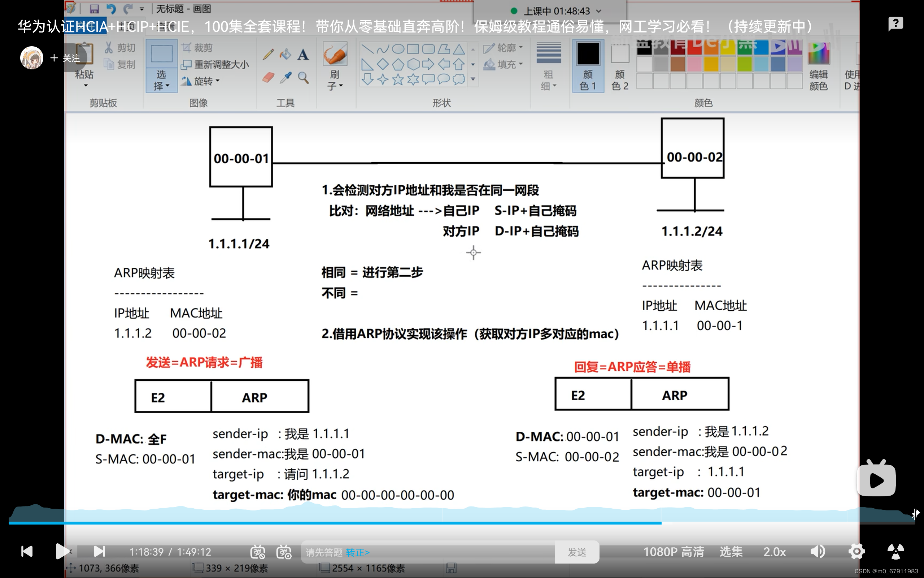Click 重新调整大小 resize button
924x578 pixels.
pyautogui.click(x=215, y=65)
